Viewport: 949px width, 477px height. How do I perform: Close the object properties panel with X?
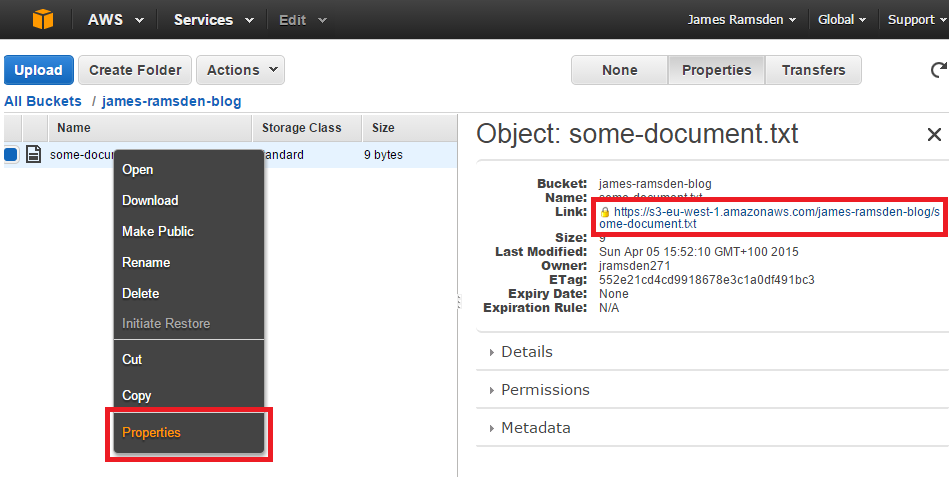pos(934,134)
